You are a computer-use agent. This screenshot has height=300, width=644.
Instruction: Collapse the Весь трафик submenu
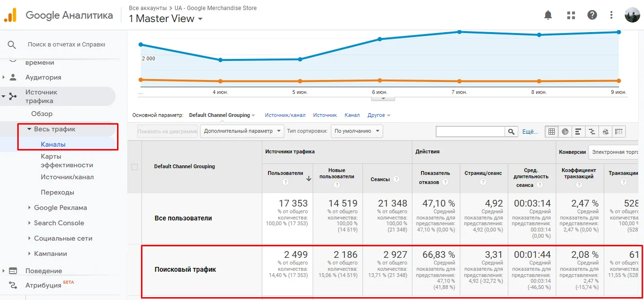(29, 129)
